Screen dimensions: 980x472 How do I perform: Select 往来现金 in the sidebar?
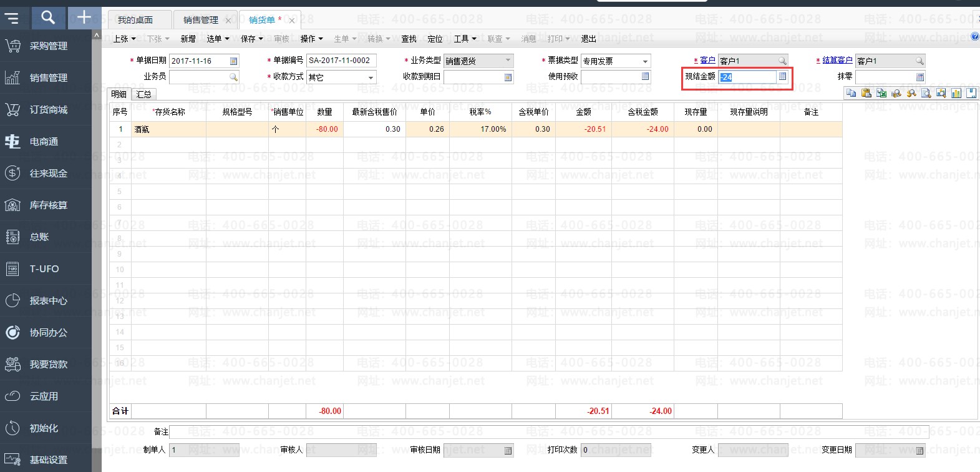(46, 173)
